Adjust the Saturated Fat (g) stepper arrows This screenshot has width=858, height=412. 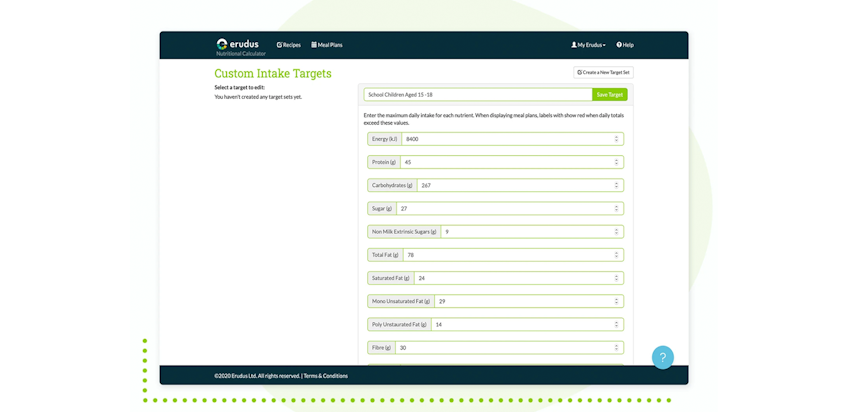pos(616,278)
